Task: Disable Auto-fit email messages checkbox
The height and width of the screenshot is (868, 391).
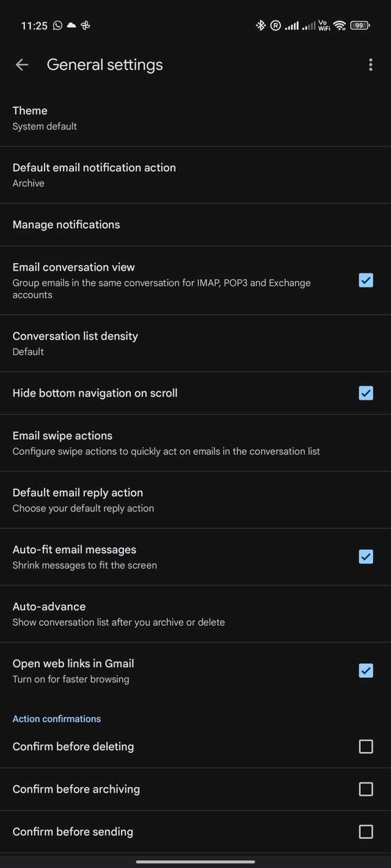Action: (366, 556)
